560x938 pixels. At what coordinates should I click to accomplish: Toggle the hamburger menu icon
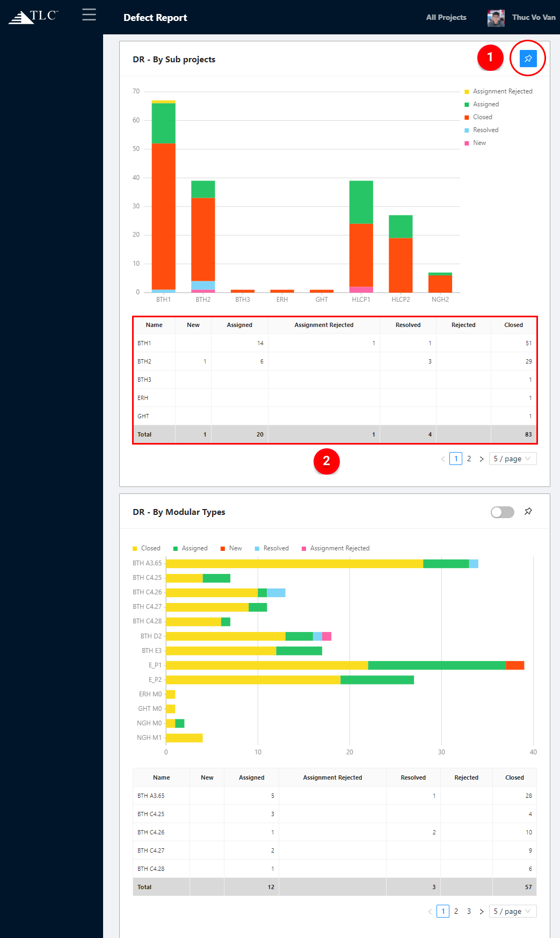89,14
